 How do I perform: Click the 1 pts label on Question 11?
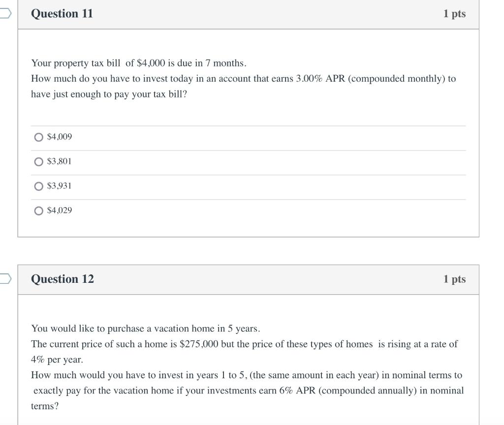point(455,14)
